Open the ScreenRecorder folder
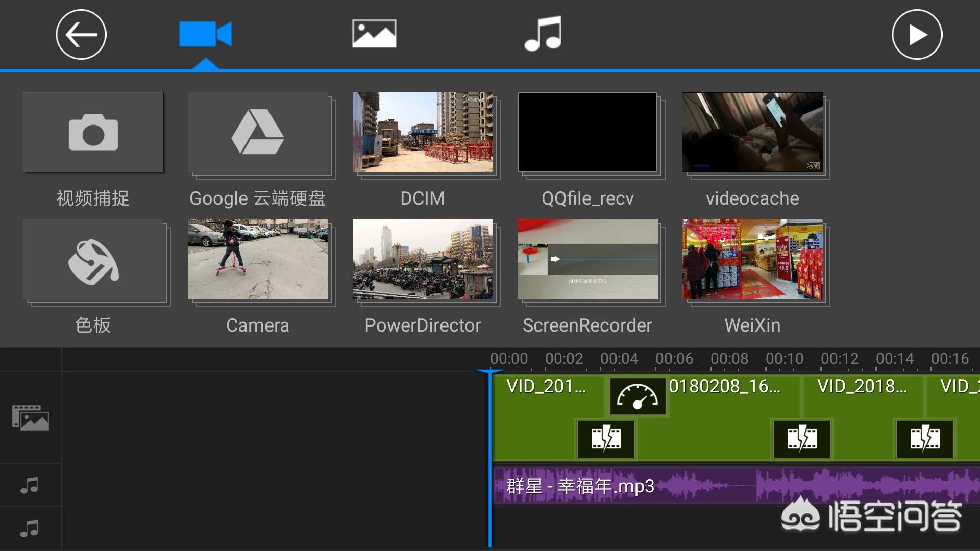Viewport: 980px width, 551px height. [x=587, y=260]
